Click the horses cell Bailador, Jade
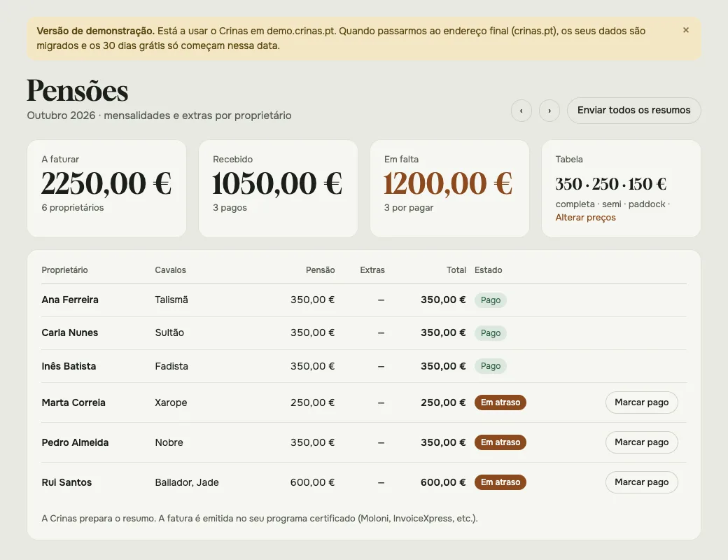 coord(187,482)
